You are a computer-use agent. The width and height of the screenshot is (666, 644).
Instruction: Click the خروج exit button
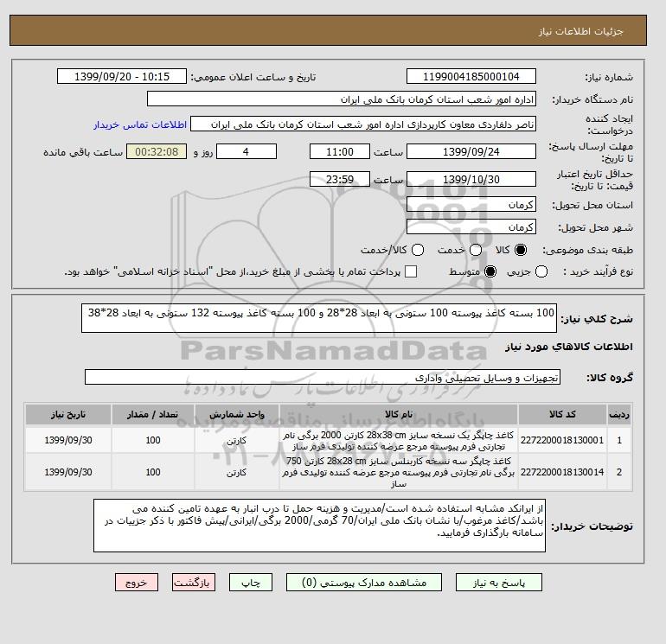coord(137,583)
